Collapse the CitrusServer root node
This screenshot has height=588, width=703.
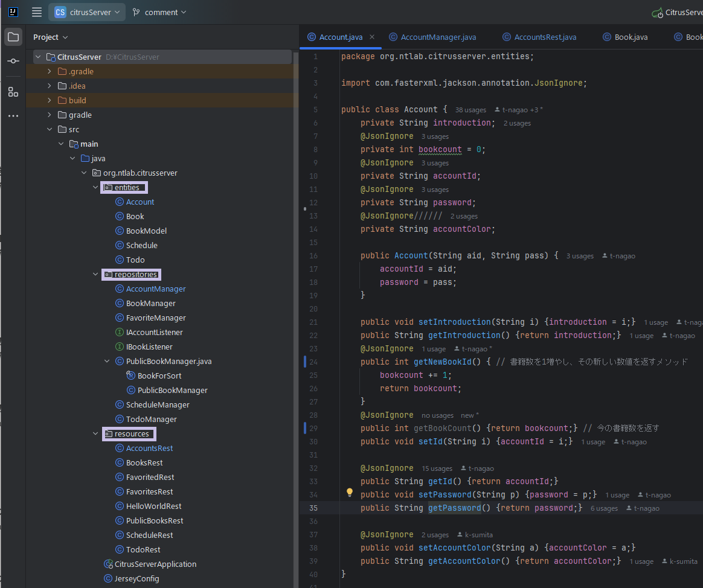point(39,57)
